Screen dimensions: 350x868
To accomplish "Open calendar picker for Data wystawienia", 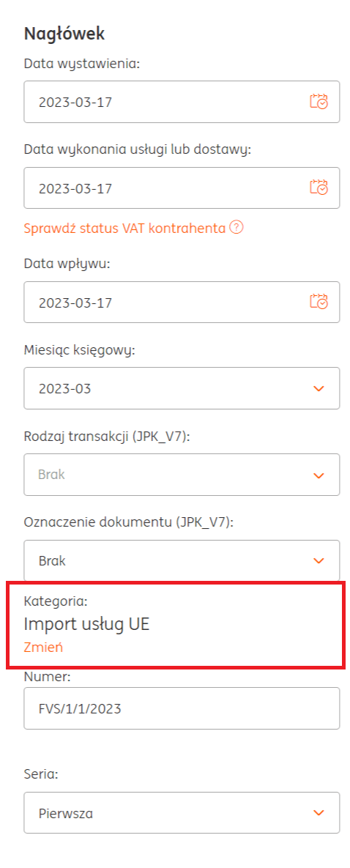I will (319, 102).
